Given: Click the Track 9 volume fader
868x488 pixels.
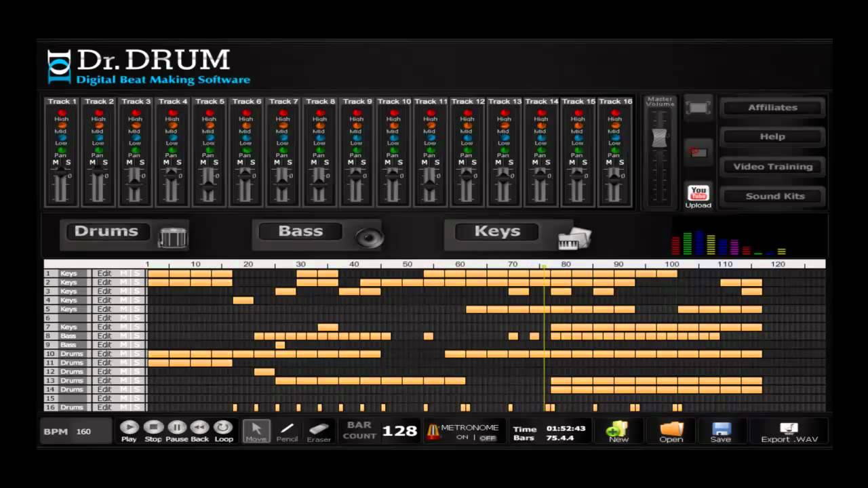Looking at the screenshot, I should (357, 175).
